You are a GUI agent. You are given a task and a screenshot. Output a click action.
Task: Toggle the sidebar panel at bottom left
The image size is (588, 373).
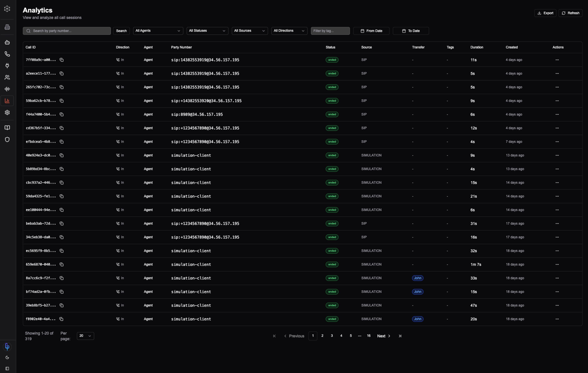click(x=7, y=369)
